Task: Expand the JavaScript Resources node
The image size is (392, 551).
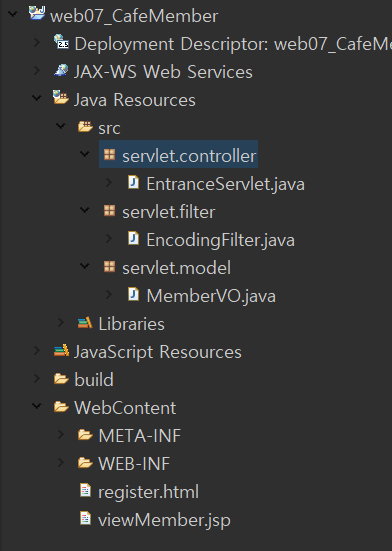Action: point(37,350)
